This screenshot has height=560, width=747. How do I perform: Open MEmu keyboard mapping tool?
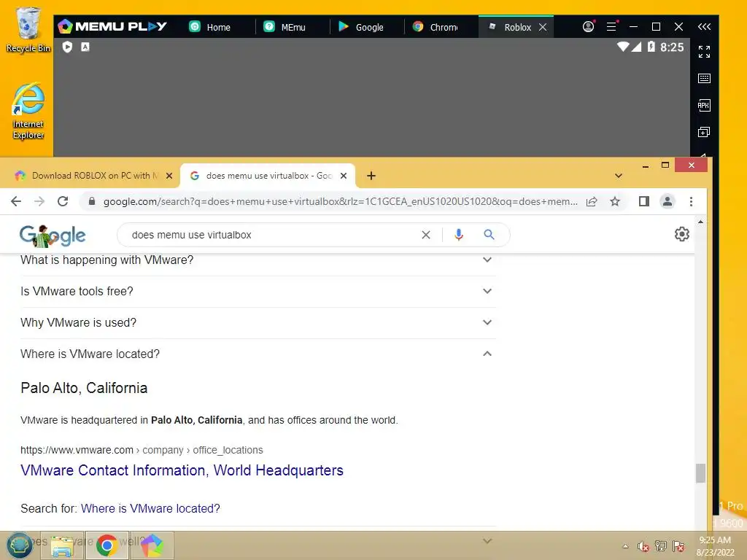(x=704, y=78)
